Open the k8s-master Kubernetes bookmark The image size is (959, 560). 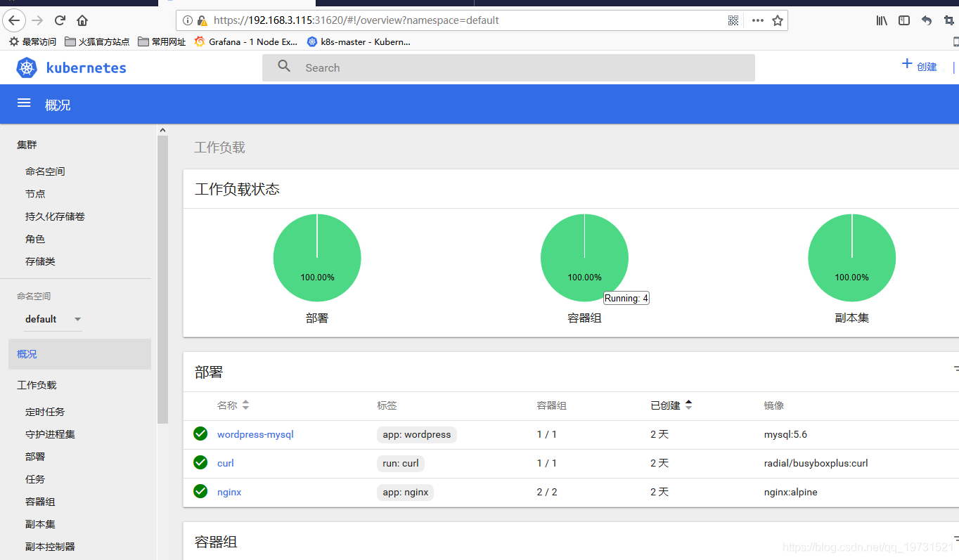[x=359, y=41]
